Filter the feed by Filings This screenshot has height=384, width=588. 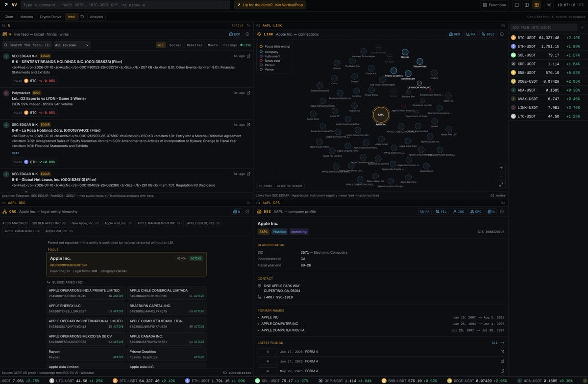point(230,45)
